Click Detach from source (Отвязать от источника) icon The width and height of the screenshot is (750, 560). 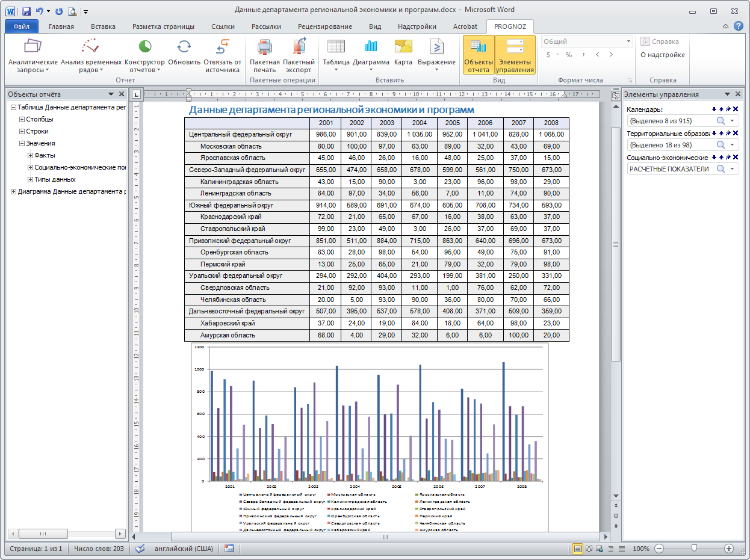(x=223, y=47)
